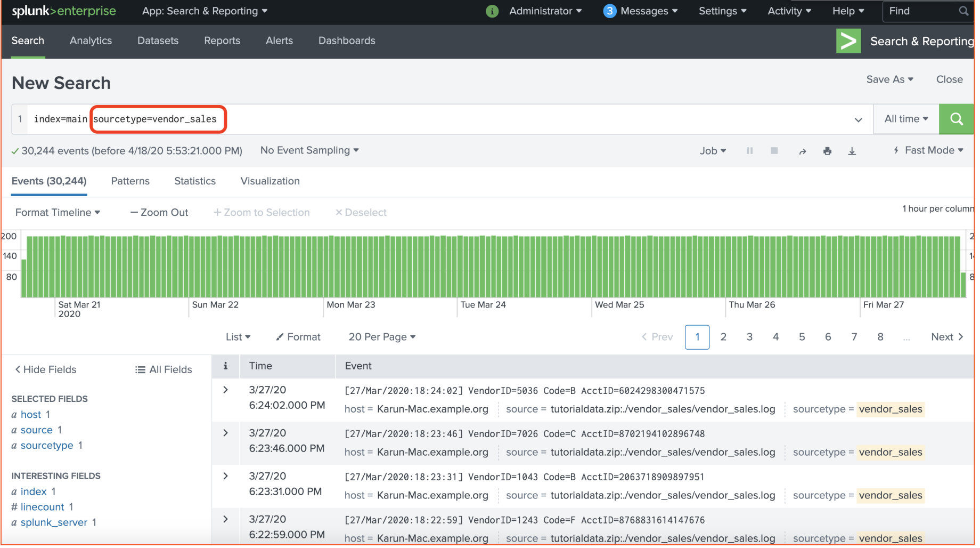Click the splunk_server interesting field
980x548 pixels.
54,523
